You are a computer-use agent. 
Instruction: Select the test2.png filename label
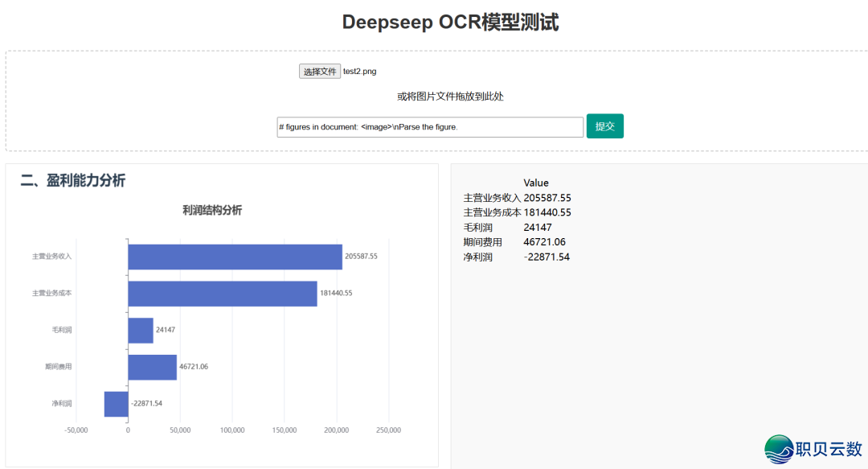(x=358, y=71)
